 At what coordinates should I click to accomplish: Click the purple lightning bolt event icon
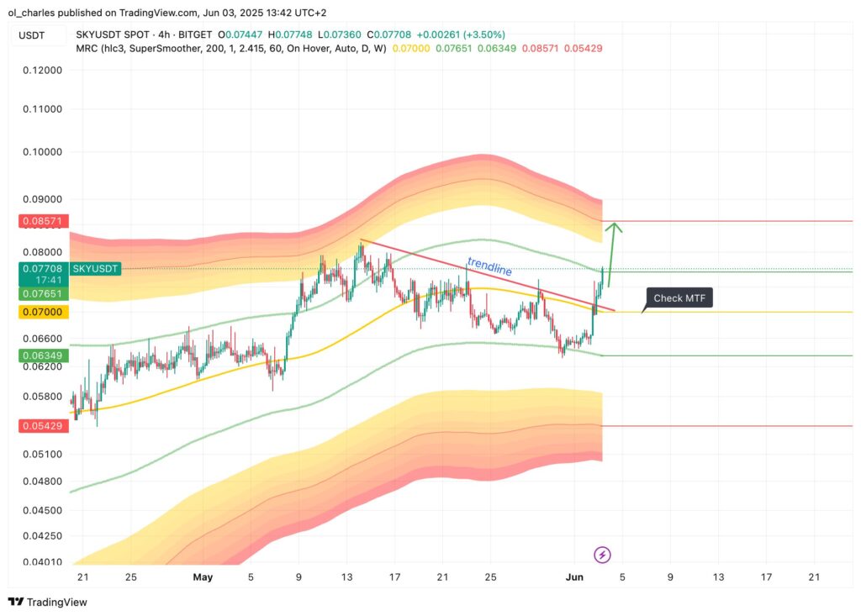(602, 555)
